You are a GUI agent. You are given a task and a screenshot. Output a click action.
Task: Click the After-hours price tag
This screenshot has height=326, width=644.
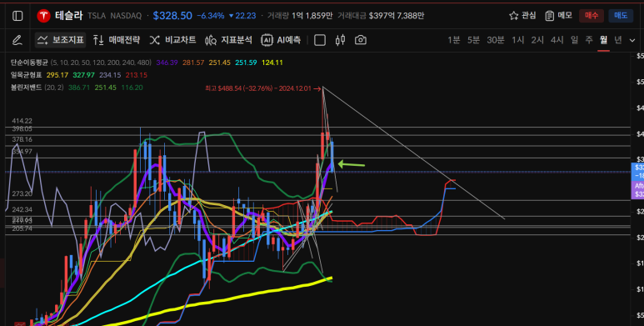point(637,190)
